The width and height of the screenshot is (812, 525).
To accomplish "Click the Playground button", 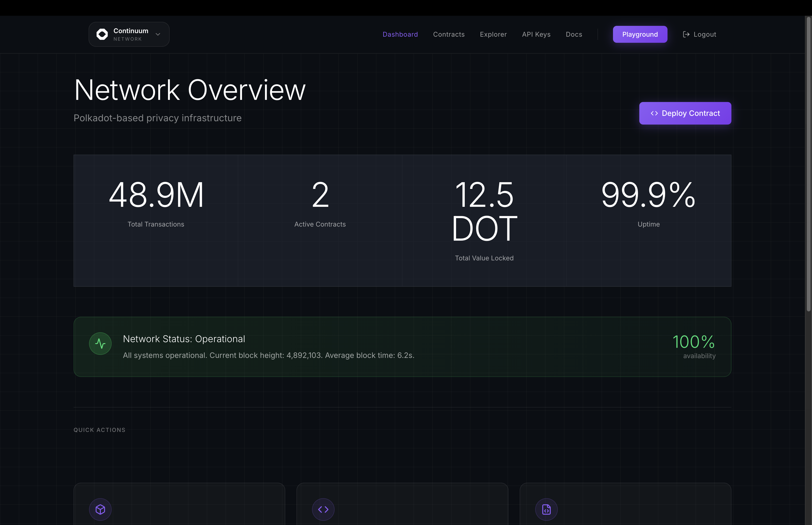I will click(640, 35).
